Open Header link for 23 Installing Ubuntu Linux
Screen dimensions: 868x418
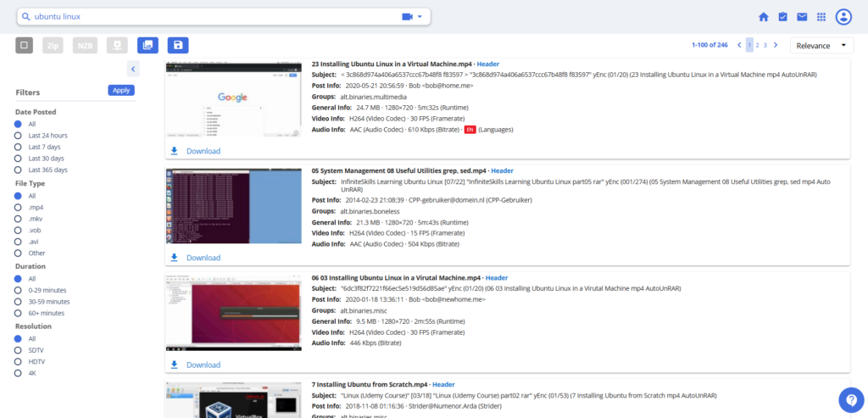coord(487,64)
